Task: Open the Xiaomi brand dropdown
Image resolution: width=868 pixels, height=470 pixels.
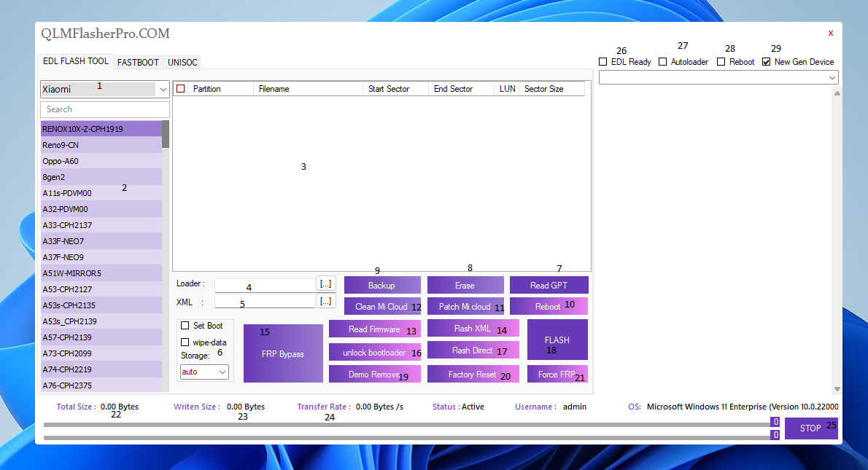Action: [104, 89]
